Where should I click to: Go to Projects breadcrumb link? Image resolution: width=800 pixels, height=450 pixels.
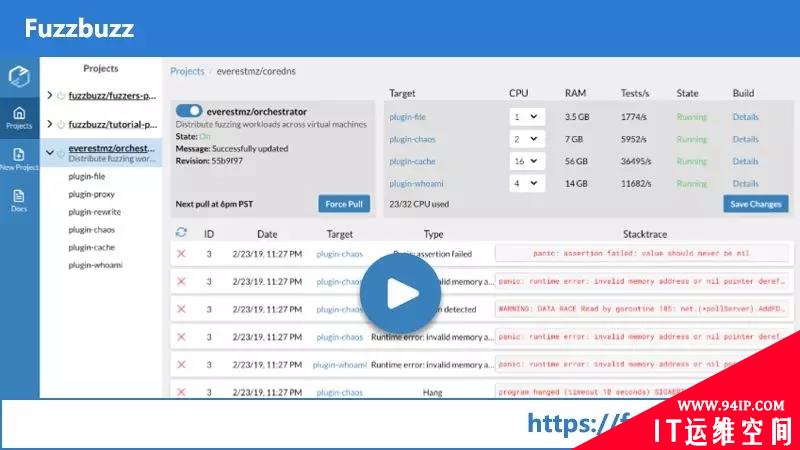pos(187,71)
